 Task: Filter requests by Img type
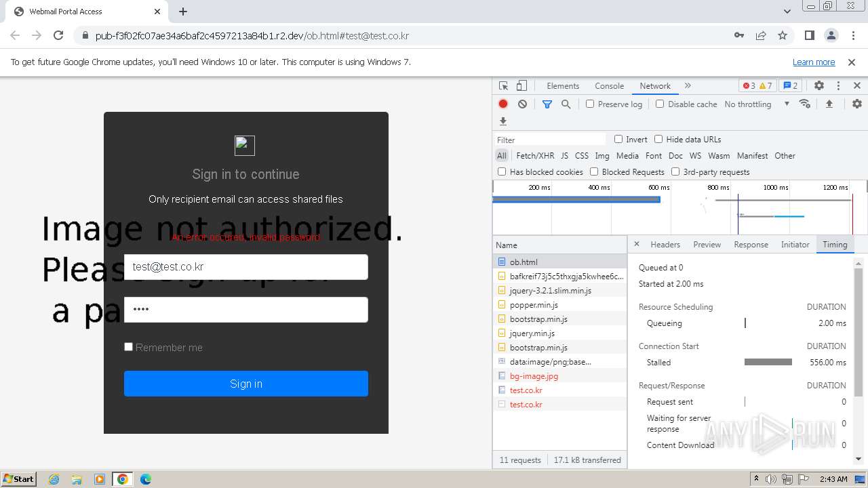tap(601, 156)
